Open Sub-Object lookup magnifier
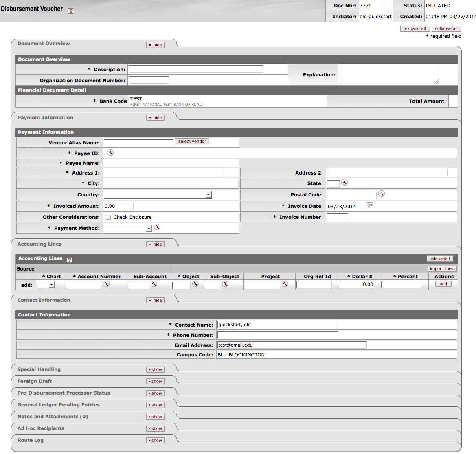476x454 pixels. point(225,284)
